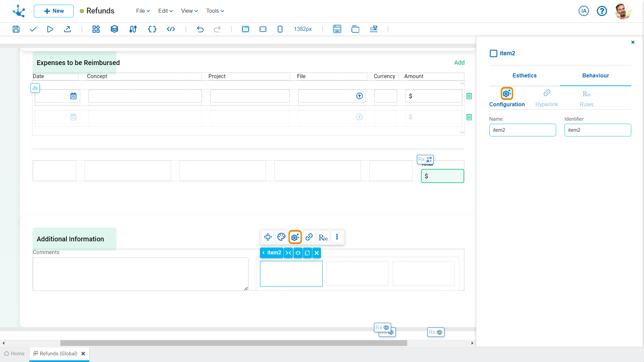Image resolution: width=644 pixels, height=362 pixels.
Task: Open the View dropdown
Action: (x=189, y=11)
